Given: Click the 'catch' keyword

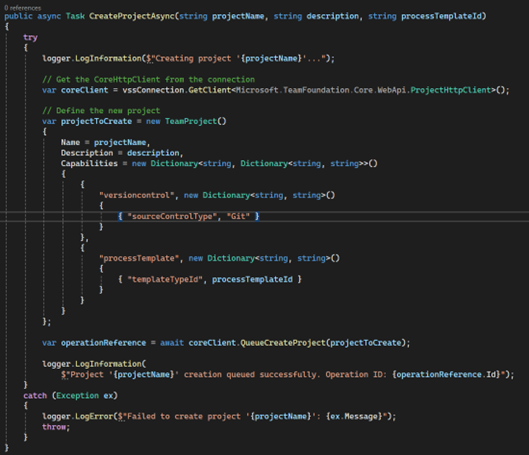Looking at the screenshot, I should (35, 395).
